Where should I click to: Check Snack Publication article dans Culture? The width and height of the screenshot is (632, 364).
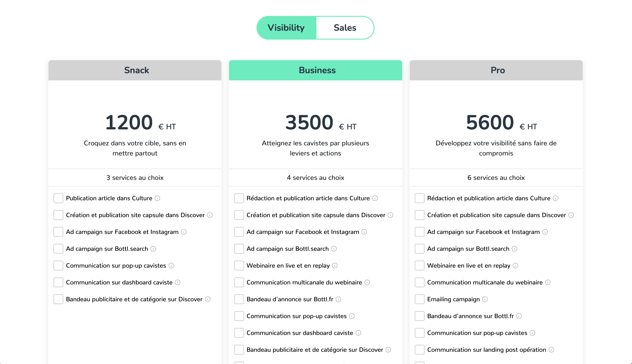[x=58, y=198]
